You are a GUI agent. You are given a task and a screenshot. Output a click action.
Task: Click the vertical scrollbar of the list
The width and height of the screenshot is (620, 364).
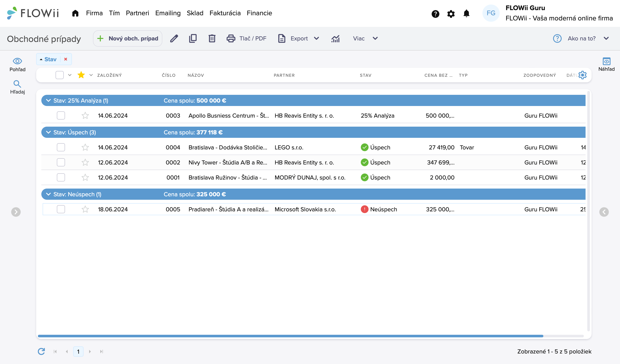[588, 211]
